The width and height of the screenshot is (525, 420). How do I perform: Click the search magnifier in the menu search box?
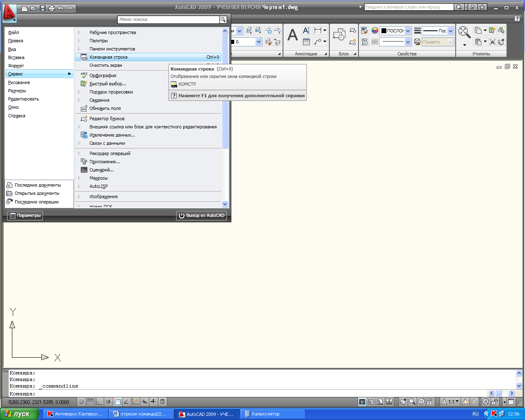[x=223, y=20]
